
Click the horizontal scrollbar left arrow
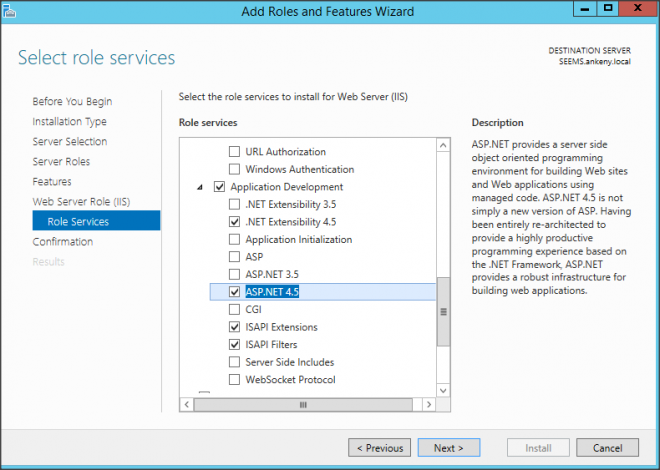187,405
